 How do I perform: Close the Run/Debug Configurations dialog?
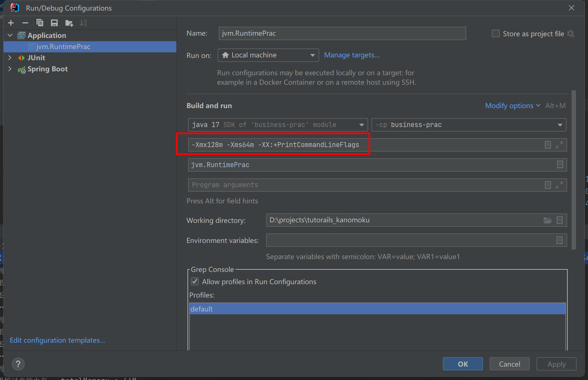pyautogui.click(x=572, y=8)
